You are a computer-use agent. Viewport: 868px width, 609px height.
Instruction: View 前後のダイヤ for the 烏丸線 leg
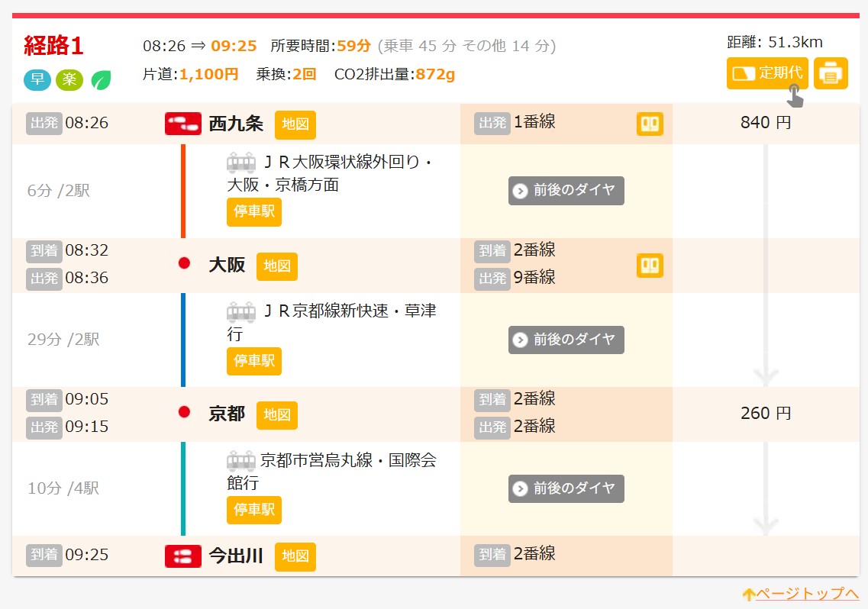(x=566, y=488)
